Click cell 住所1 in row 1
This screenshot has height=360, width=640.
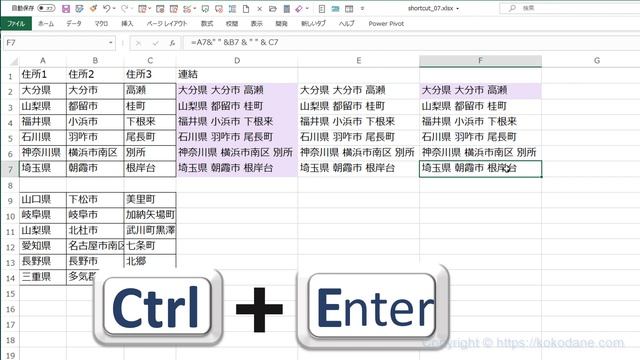coord(42,75)
